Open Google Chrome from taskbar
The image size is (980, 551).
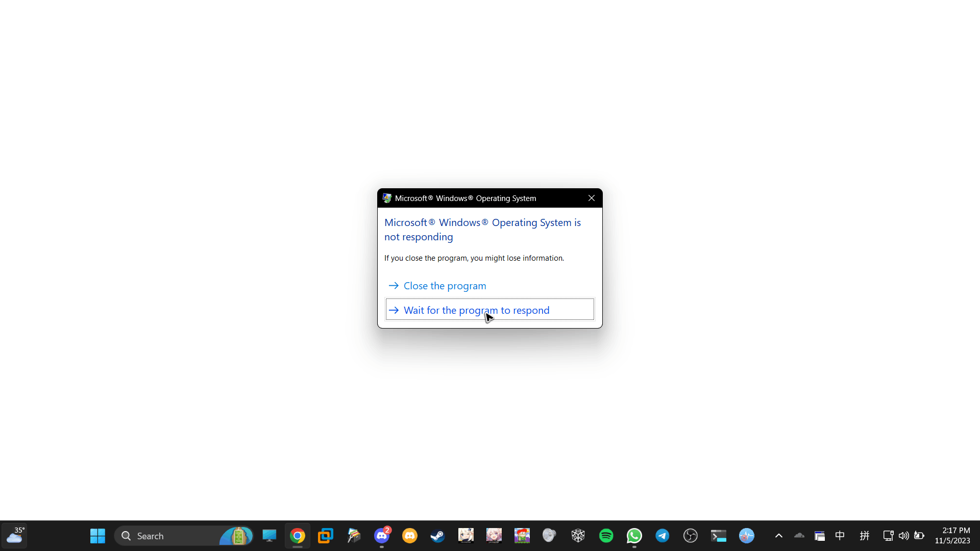pos(298,536)
